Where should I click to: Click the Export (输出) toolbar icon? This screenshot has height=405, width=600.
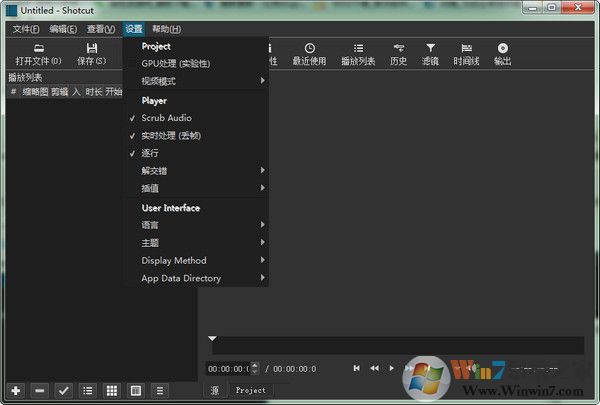(502, 53)
